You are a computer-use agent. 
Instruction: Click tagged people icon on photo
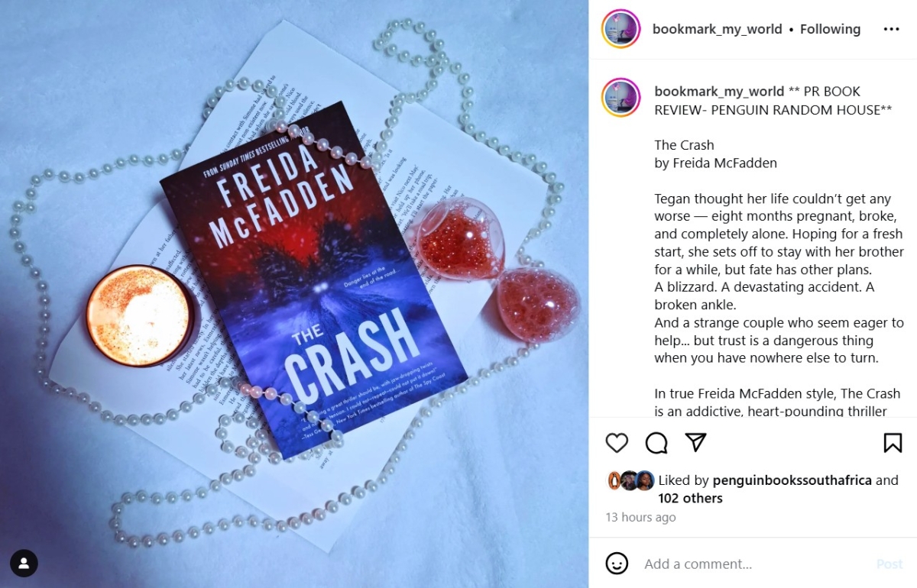pos(24,563)
